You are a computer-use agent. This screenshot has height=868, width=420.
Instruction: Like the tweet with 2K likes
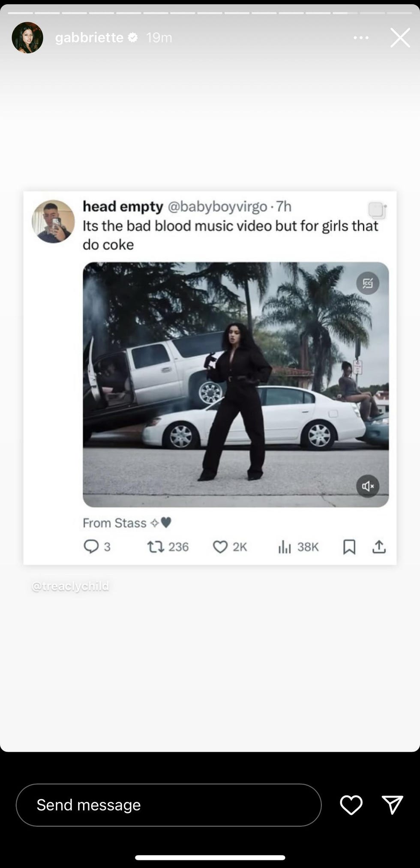point(220,547)
